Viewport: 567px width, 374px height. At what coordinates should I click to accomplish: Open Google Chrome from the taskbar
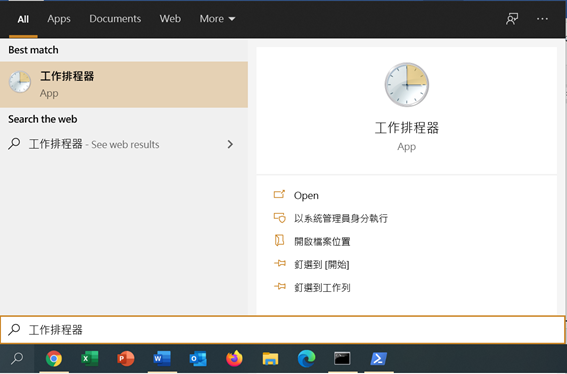coord(54,359)
